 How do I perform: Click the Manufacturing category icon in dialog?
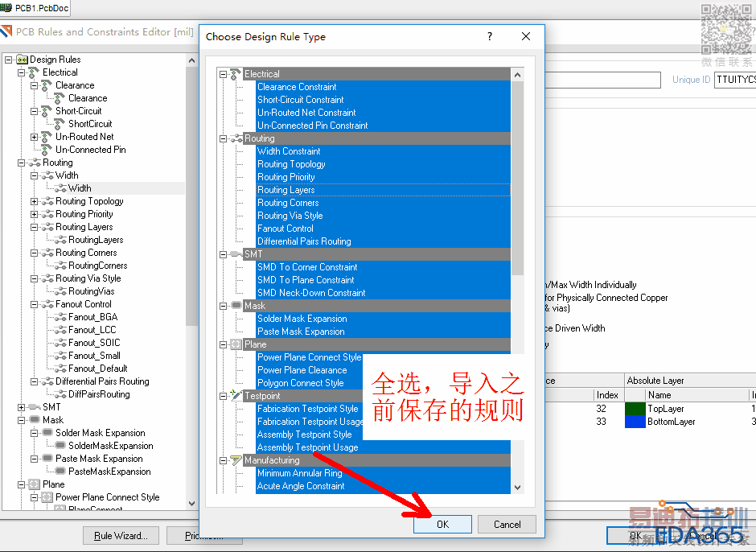(x=236, y=460)
